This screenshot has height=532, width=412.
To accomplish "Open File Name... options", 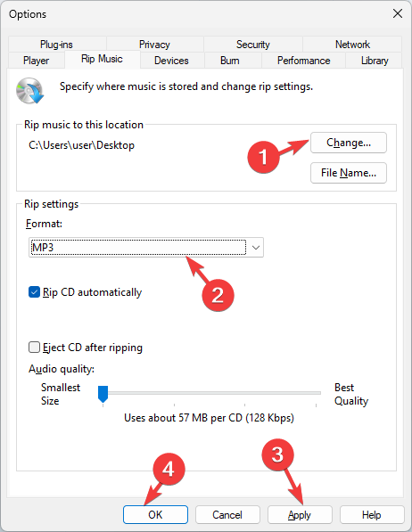I will tap(349, 173).
